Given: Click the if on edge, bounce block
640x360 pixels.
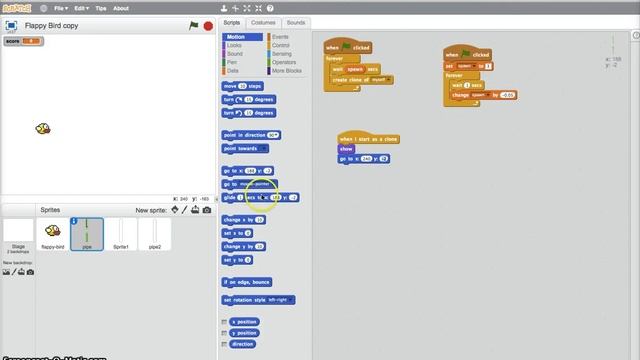Looking at the screenshot, I should [x=247, y=282].
